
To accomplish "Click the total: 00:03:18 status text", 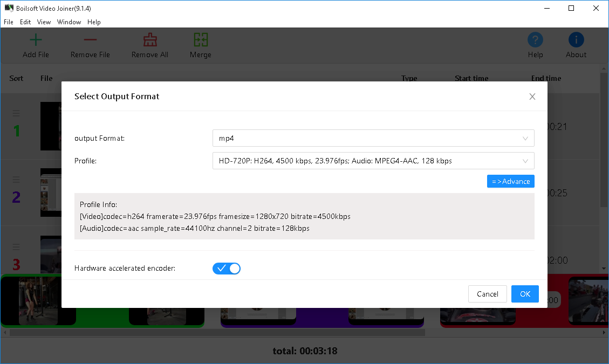I will point(305,351).
